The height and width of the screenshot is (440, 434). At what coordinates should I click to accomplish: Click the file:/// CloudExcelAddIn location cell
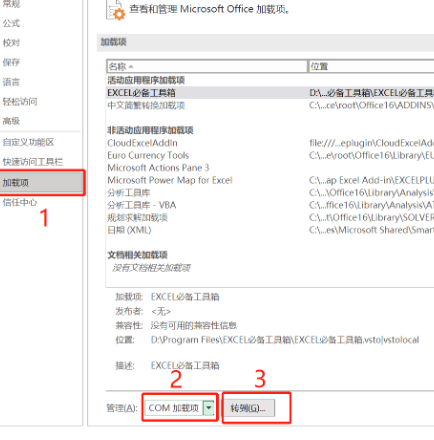371,143
